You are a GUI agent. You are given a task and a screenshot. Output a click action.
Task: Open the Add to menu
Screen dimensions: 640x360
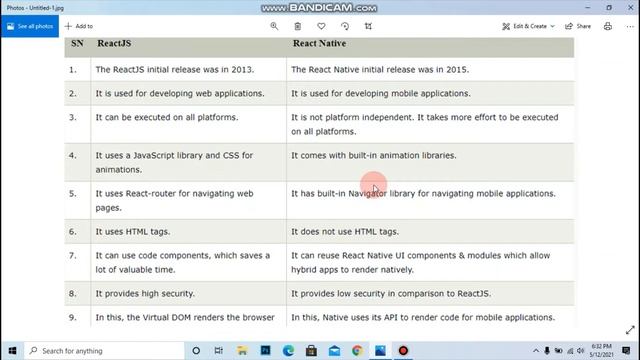79,26
